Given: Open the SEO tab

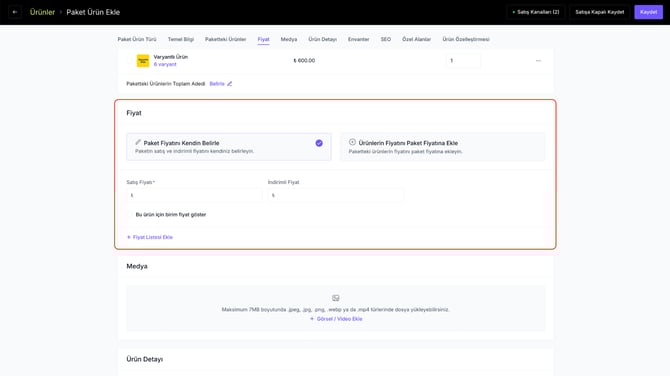Looking at the screenshot, I should coord(385,39).
